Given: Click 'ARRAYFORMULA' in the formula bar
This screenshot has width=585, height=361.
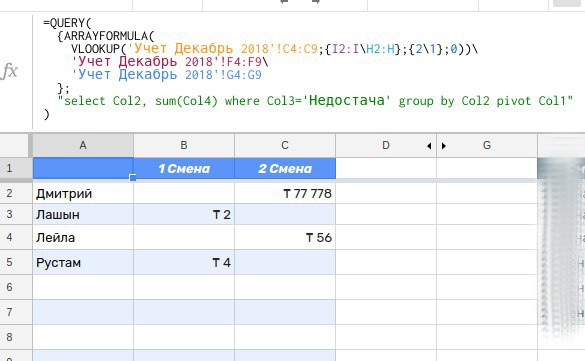Looking at the screenshot, I should pos(106,36).
